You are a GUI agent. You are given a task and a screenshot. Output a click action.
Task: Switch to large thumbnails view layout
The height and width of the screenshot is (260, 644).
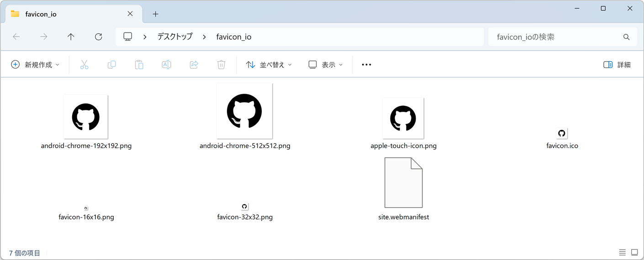tap(634, 252)
